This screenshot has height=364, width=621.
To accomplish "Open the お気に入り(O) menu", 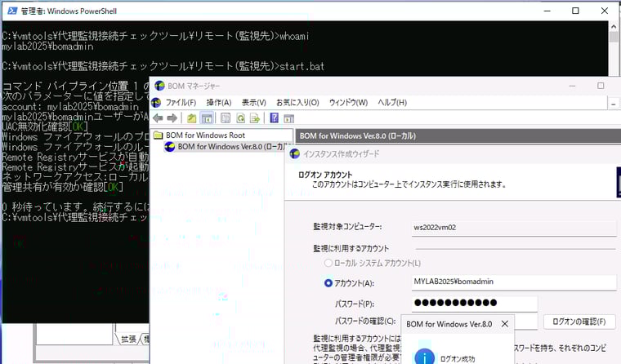I will tap(297, 103).
